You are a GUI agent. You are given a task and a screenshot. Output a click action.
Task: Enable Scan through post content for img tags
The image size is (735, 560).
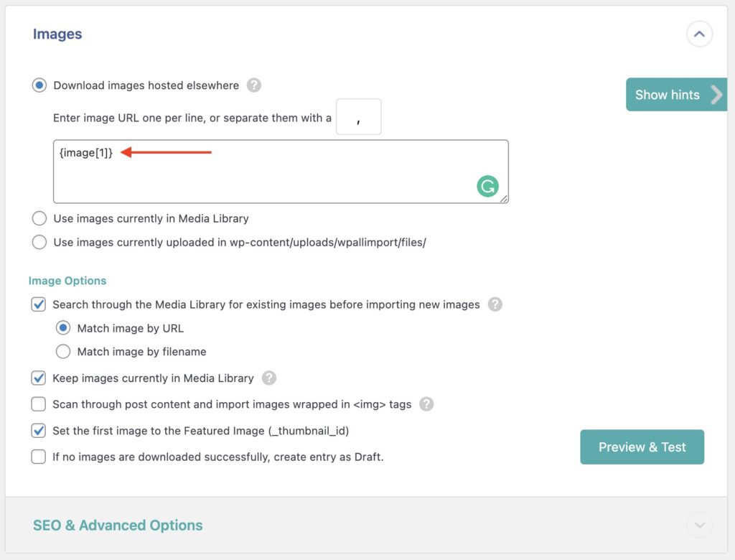39,404
